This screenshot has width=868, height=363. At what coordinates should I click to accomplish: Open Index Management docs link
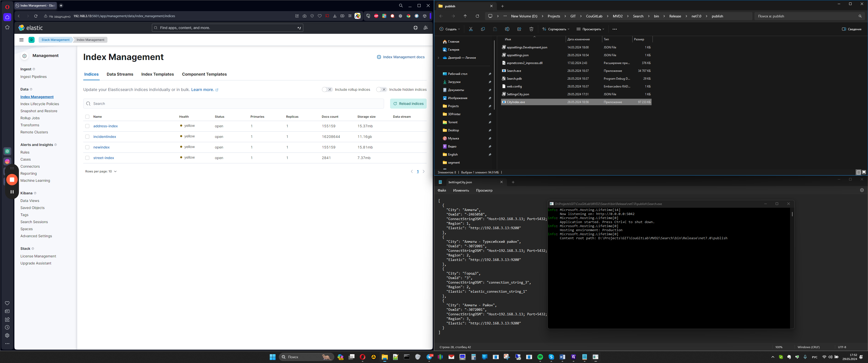coord(400,57)
